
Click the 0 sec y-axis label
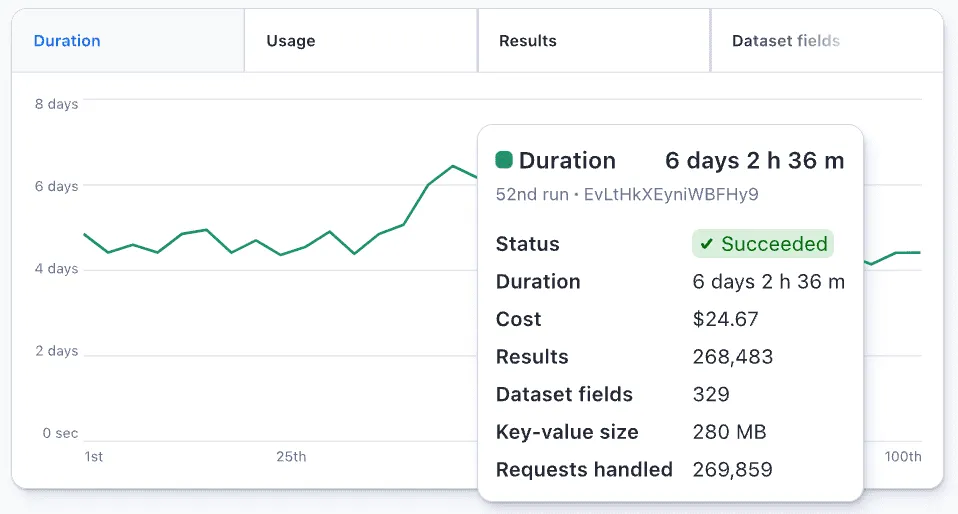click(59, 434)
